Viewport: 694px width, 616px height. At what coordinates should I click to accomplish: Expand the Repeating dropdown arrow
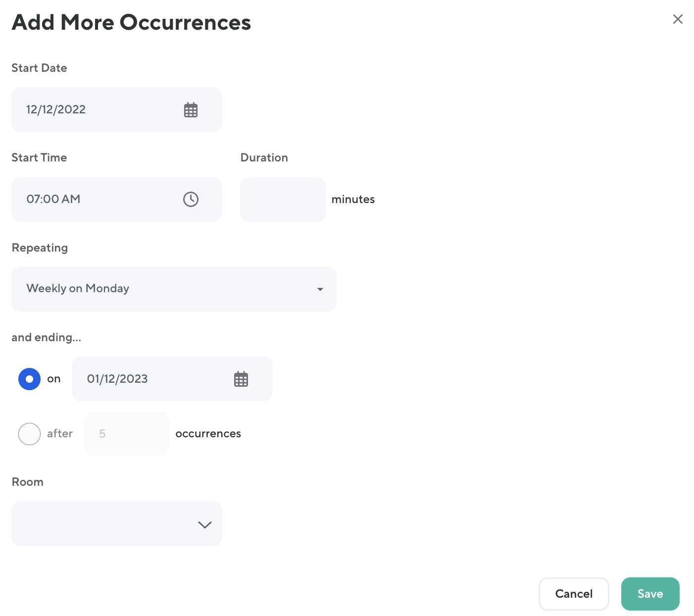click(x=320, y=289)
